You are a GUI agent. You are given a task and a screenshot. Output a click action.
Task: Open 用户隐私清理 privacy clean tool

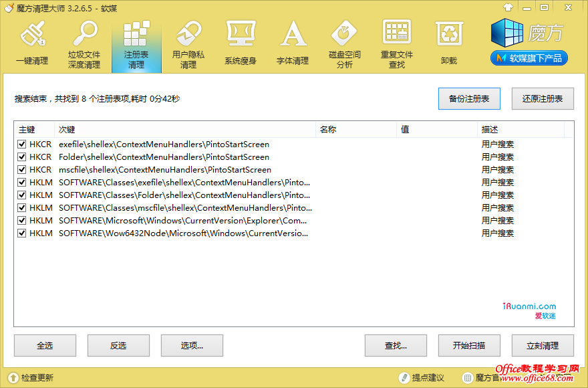(188, 44)
